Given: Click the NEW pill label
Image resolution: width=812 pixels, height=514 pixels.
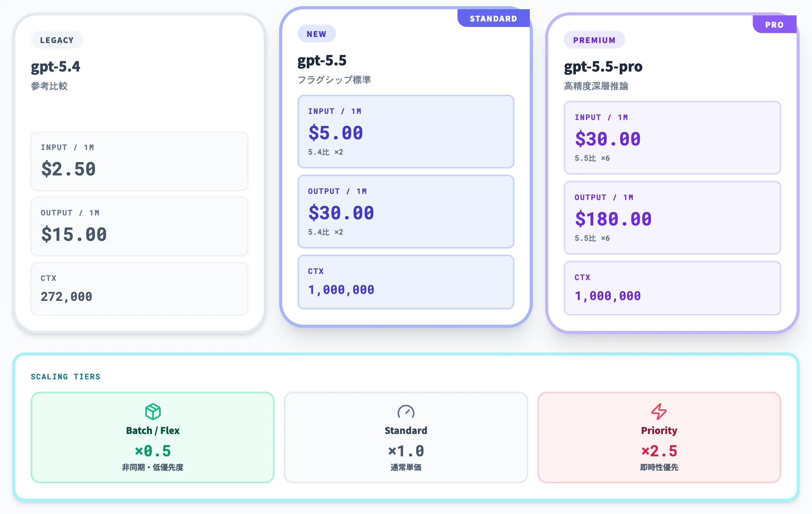Looking at the screenshot, I should (x=316, y=34).
